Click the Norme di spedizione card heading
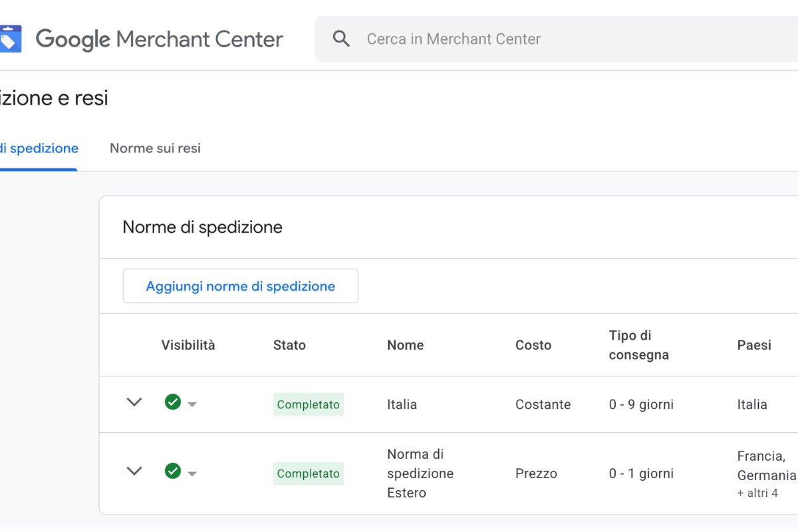 pyautogui.click(x=203, y=227)
